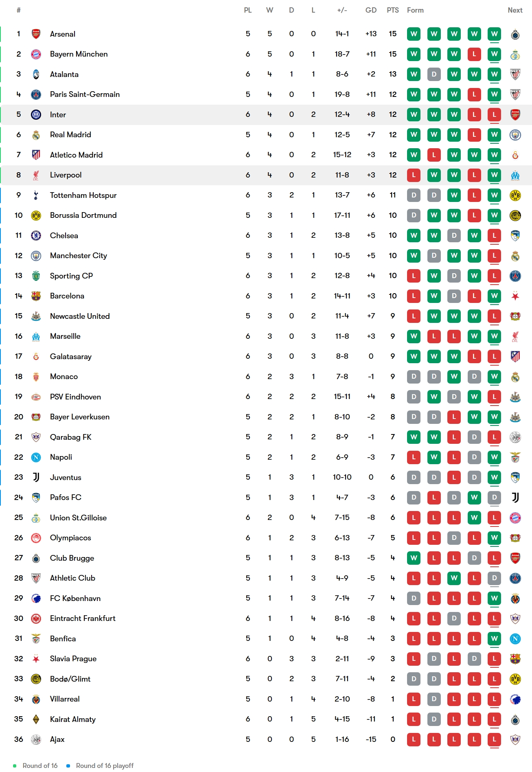
Task: Select the Tottenham Hotspur logo next to position 9
Action: (36, 195)
